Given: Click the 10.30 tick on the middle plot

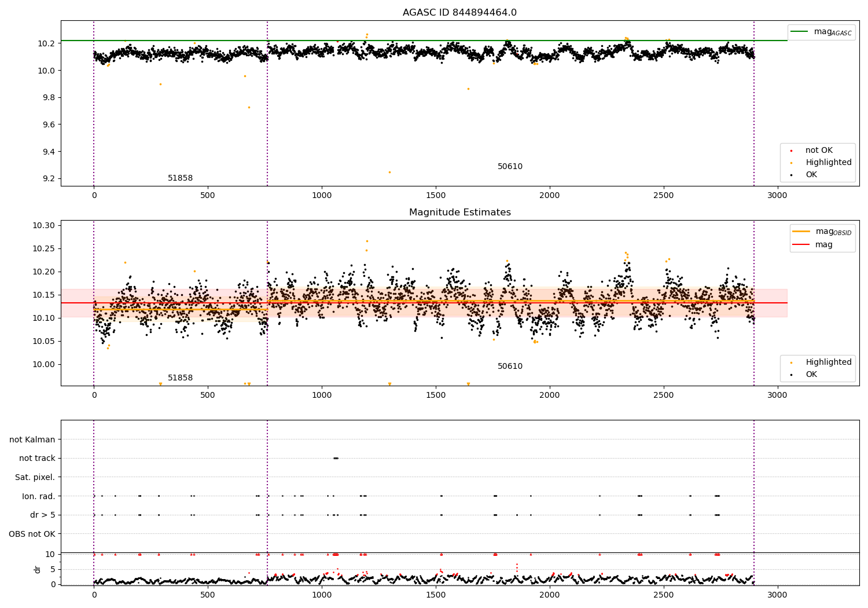Looking at the screenshot, I should point(44,225).
